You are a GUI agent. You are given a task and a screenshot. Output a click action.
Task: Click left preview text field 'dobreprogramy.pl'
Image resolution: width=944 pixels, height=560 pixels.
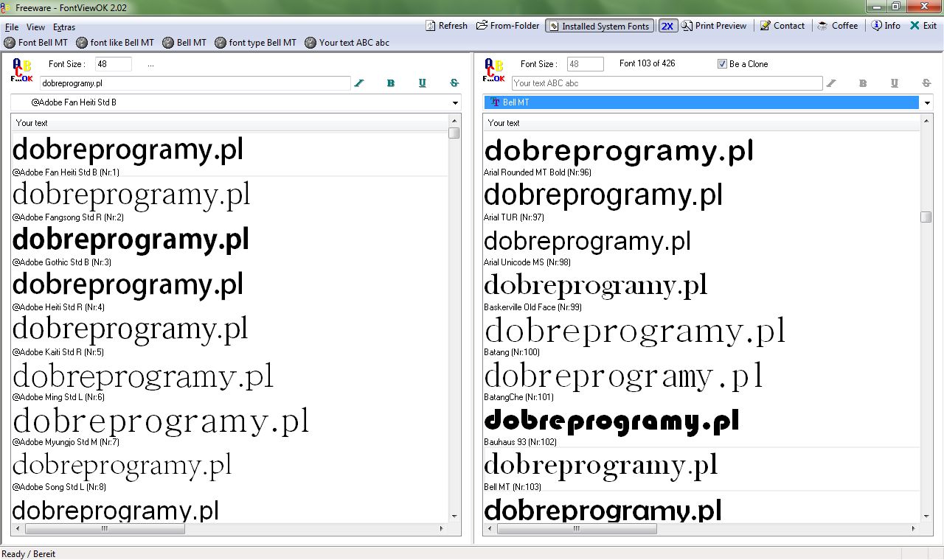pos(195,83)
